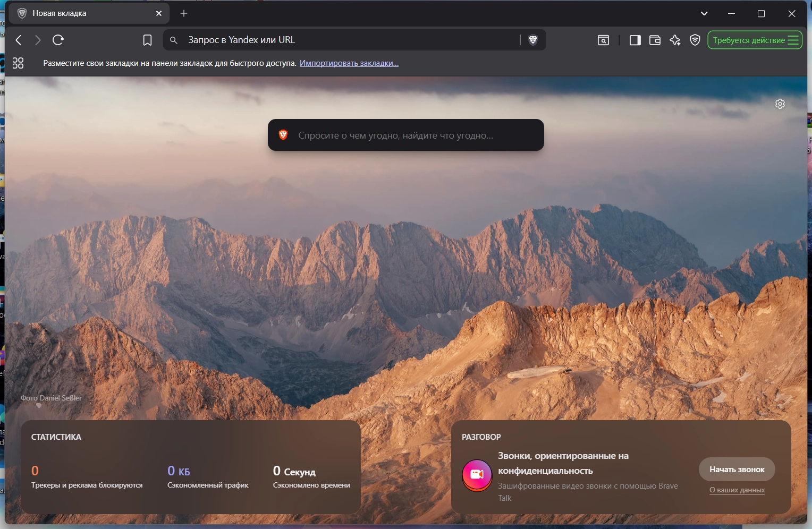Maximize the Brave browser window
This screenshot has height=529, width=812.
pyautogui.click(x=761, y=14)
